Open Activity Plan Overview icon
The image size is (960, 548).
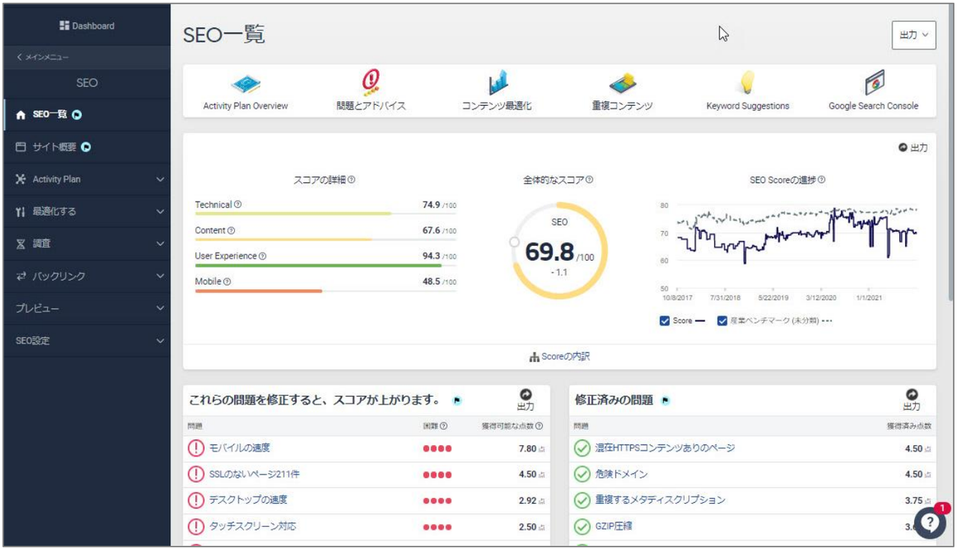(246, 84)
